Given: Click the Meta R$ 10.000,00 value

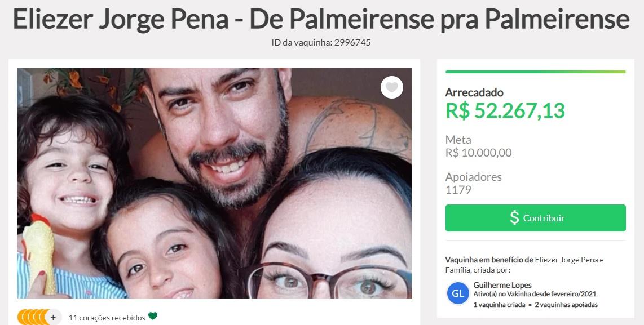Looking at the screenshot, I should click(x=479, y=153).
